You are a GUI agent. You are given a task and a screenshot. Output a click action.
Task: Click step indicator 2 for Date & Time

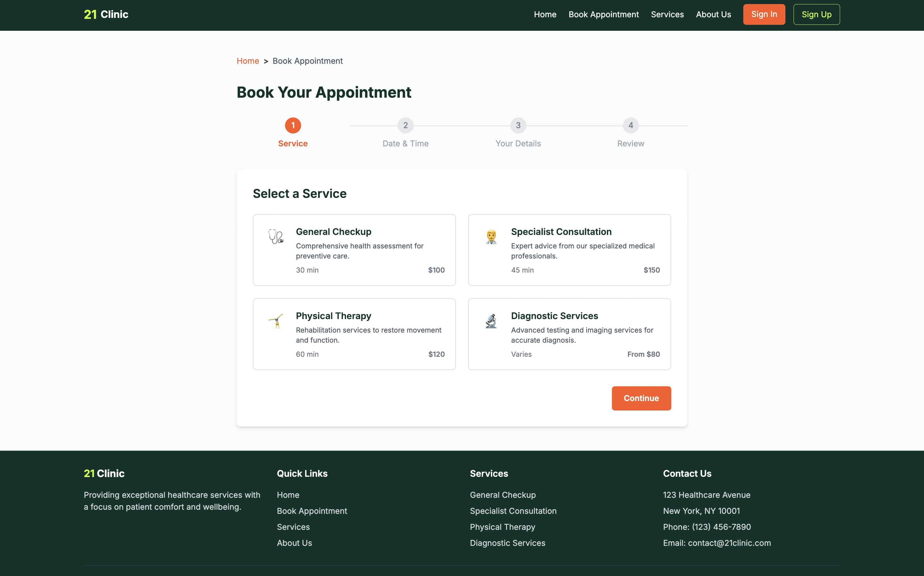tap(405, 125)
